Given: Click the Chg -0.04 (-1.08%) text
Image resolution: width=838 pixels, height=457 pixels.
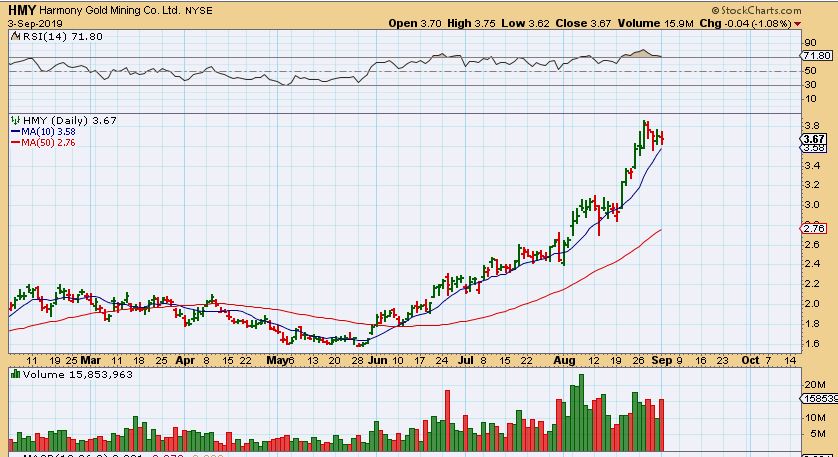Looking at the screenshot, I should pos(745,24).
